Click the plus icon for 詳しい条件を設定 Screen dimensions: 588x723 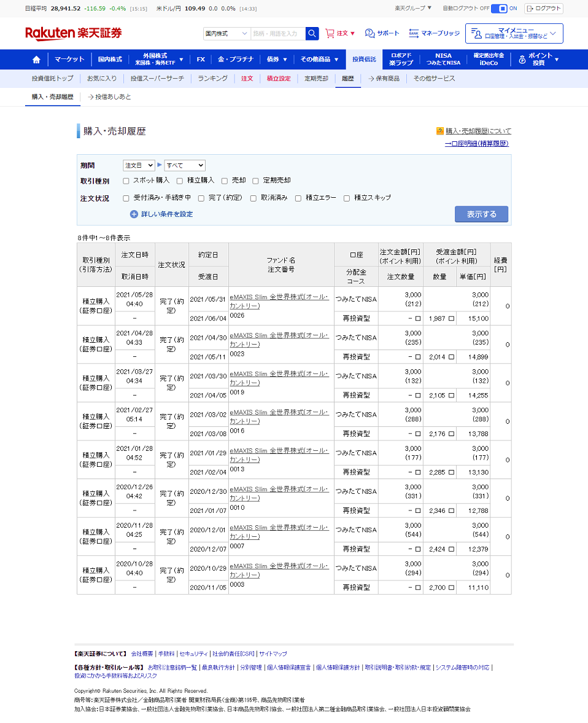(134, 214)
